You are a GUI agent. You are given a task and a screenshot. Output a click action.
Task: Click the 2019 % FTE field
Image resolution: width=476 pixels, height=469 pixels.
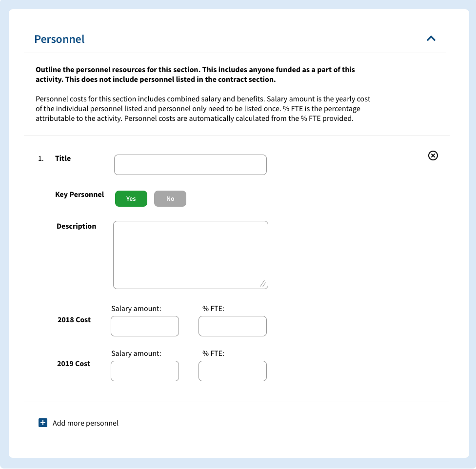(x=232, y=371)
